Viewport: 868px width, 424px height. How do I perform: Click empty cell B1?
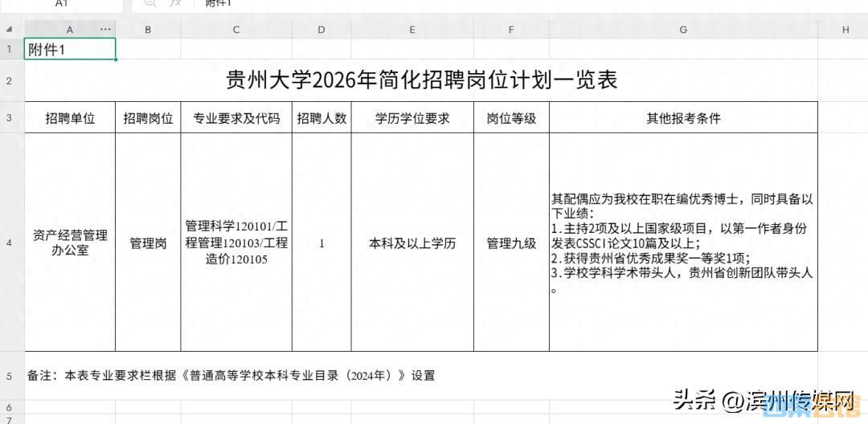click(x=148, y=49)
